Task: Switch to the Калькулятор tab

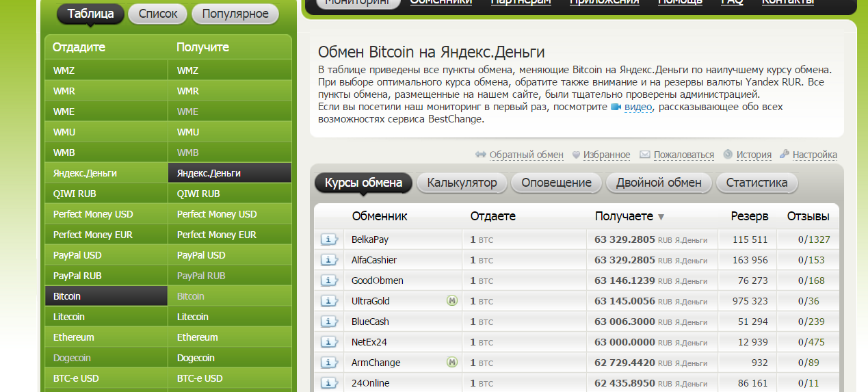Action: [x=461, y=183]
